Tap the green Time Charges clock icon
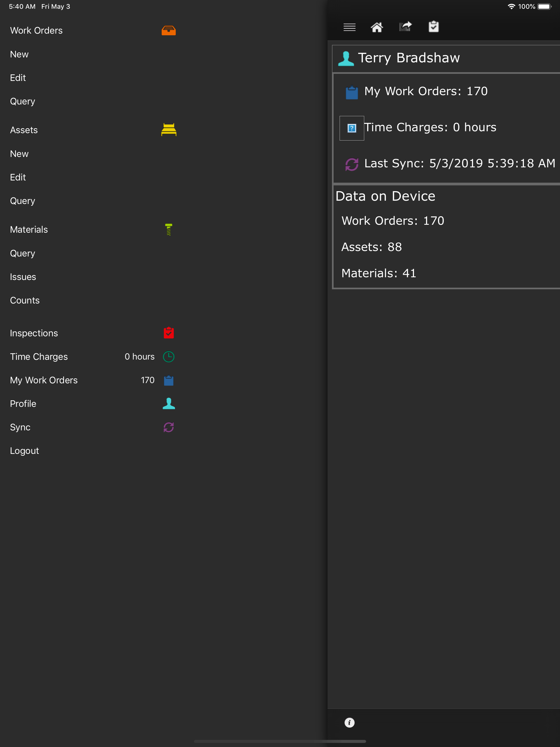 [168, 357]
